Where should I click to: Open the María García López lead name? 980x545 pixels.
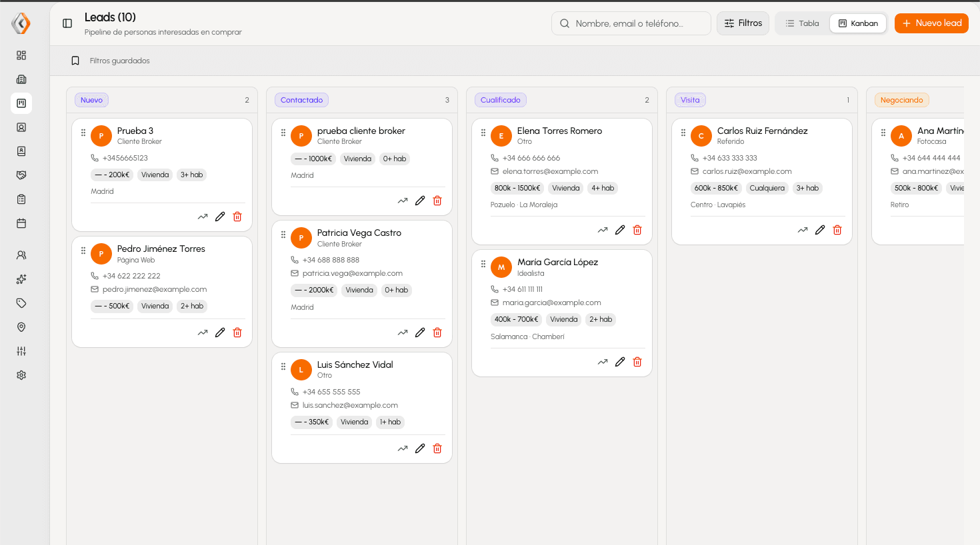[x=558, y=263]
